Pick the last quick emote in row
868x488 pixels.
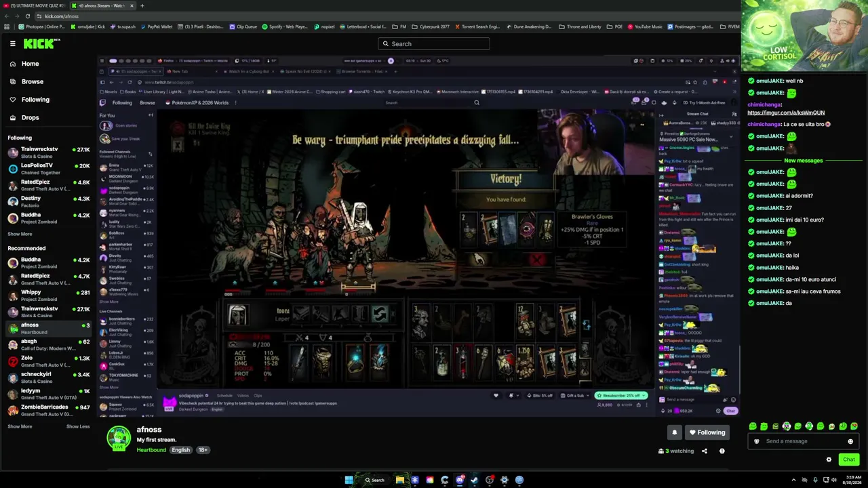point(854,426)
